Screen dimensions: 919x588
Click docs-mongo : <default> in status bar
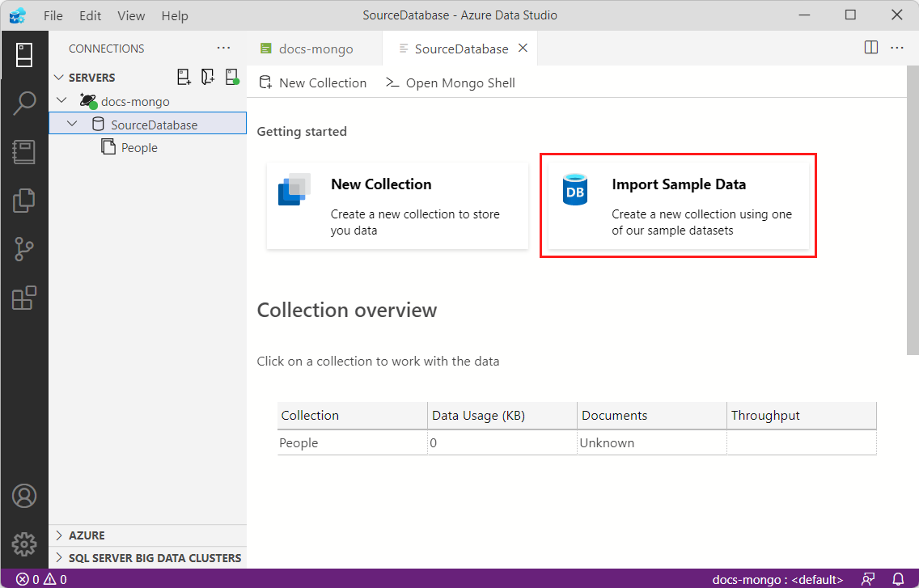(x=777, y=579)
